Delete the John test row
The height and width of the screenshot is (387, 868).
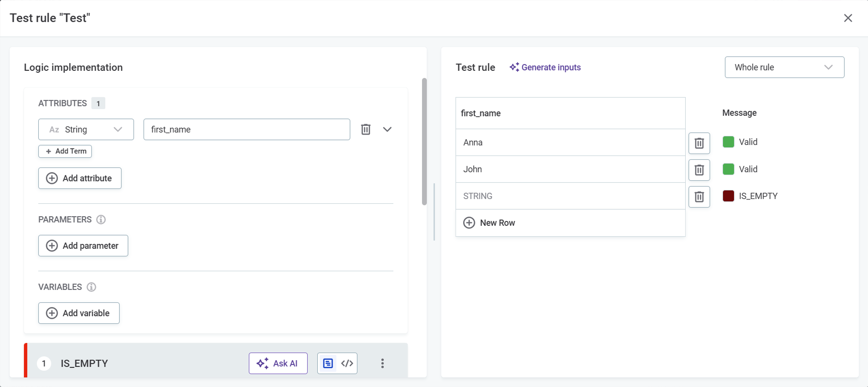[x=699, y=170]
